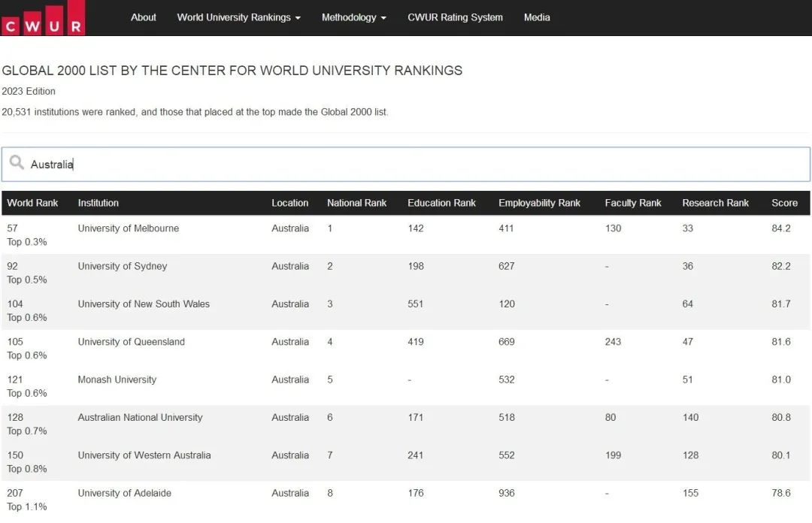Sort by World Rank column header

click(32, 203)
